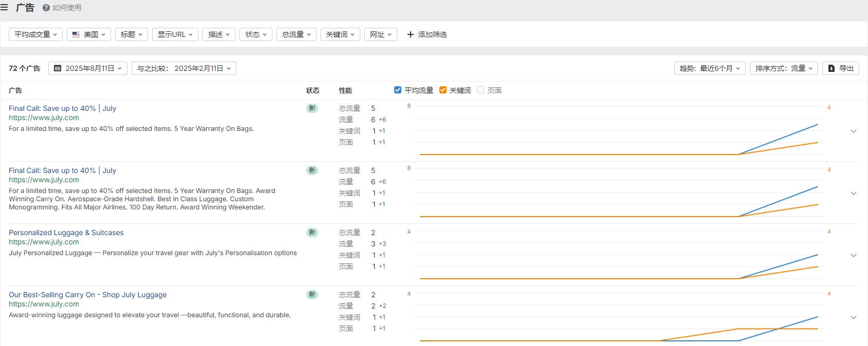Screen dimensions: 868x346
Task: Click the US flag icon in 美国 filter
Action: 76,34
